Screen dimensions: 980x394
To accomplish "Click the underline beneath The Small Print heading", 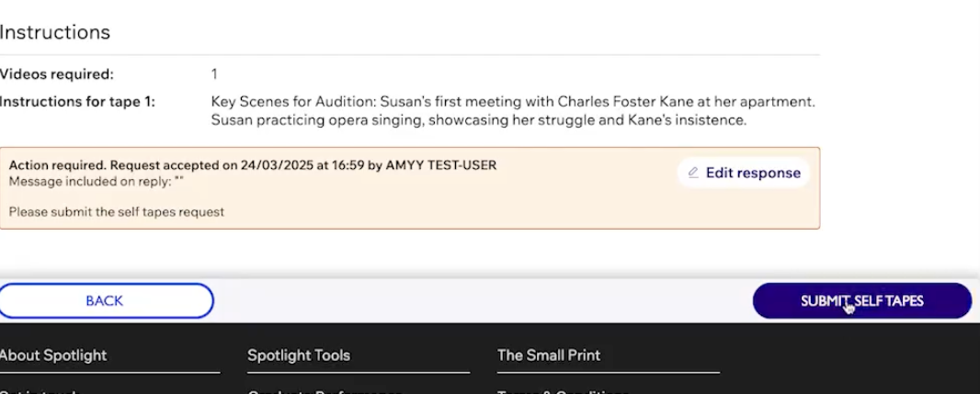I will point(609,373).
